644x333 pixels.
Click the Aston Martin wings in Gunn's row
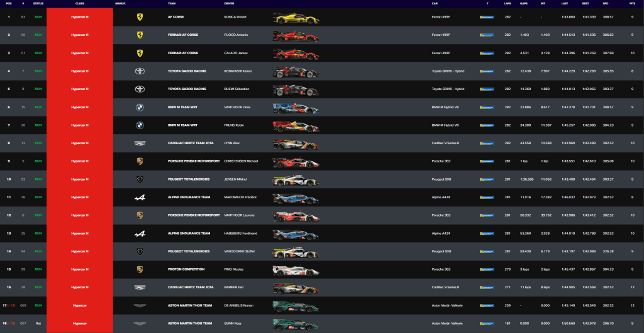tap(140, 324)
